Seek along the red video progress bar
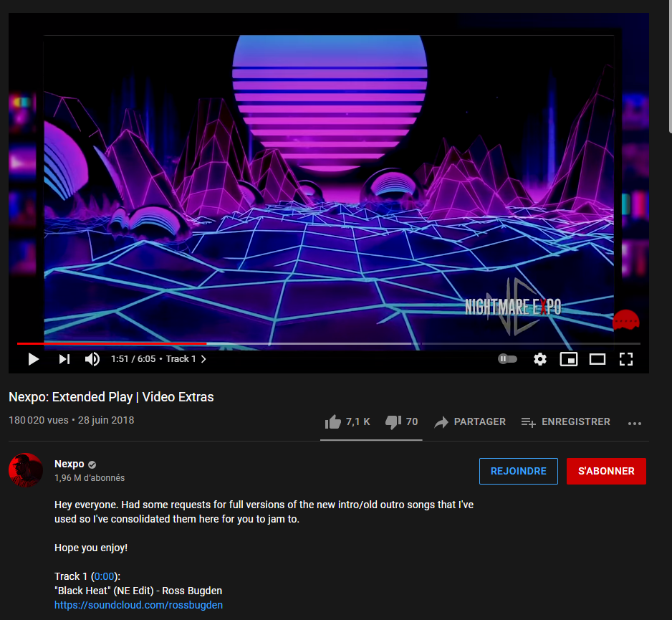Image resolution: width=672 pixels, height=620 pixels. (112, 343)
